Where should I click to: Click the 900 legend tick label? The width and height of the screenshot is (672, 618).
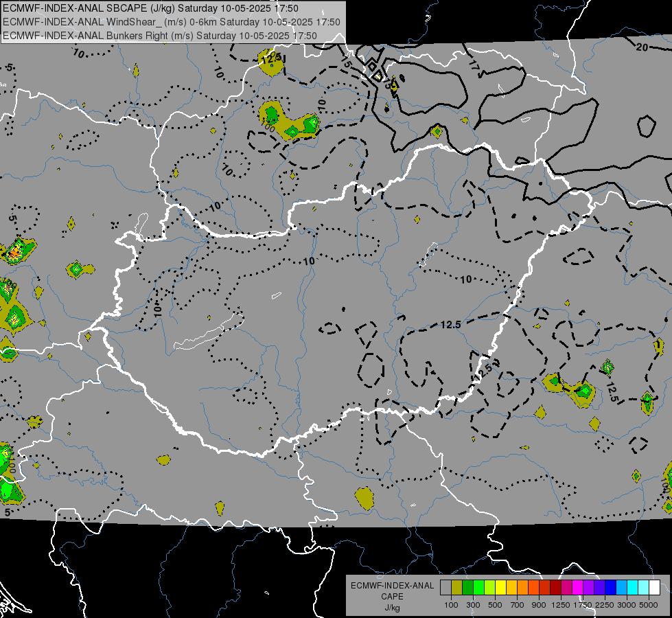tap(538, 605)
